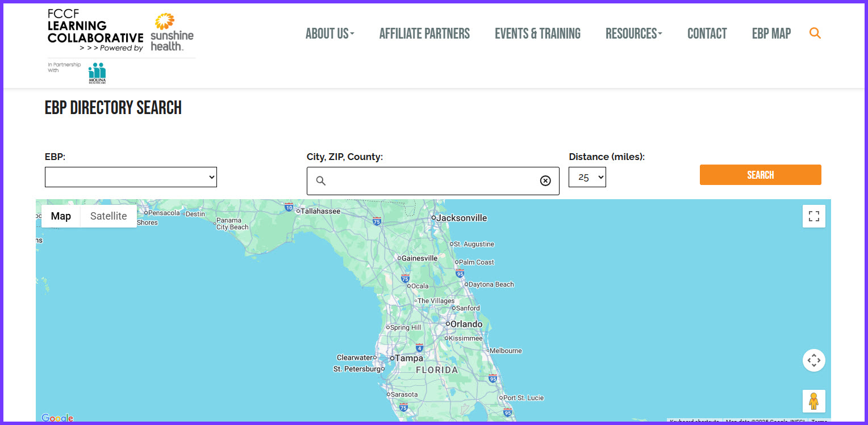Screen dimensions: 868x425
Task: Click St. Petersburg label on map
Action: [x=357, y=369]
